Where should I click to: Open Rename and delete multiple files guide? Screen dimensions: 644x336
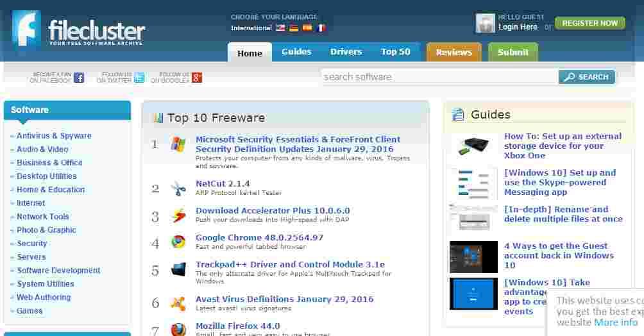pyautogui.click(x=563, y=214)
